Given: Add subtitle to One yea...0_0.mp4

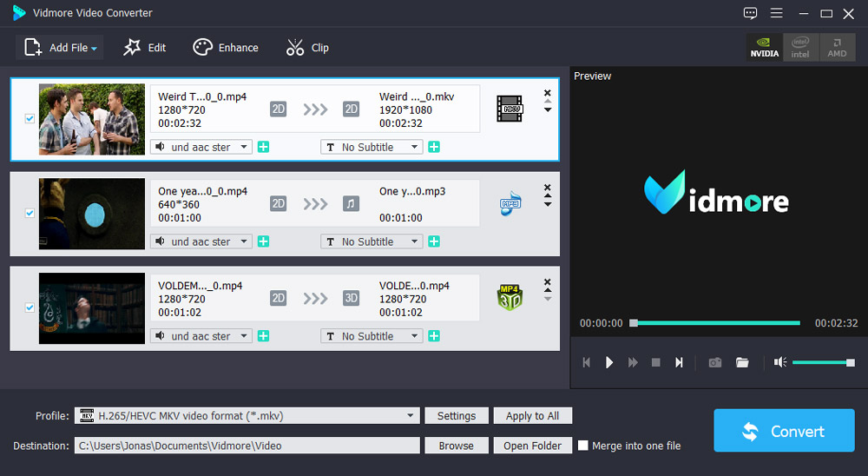Looking at the screenshot, I should click(434, 241).
